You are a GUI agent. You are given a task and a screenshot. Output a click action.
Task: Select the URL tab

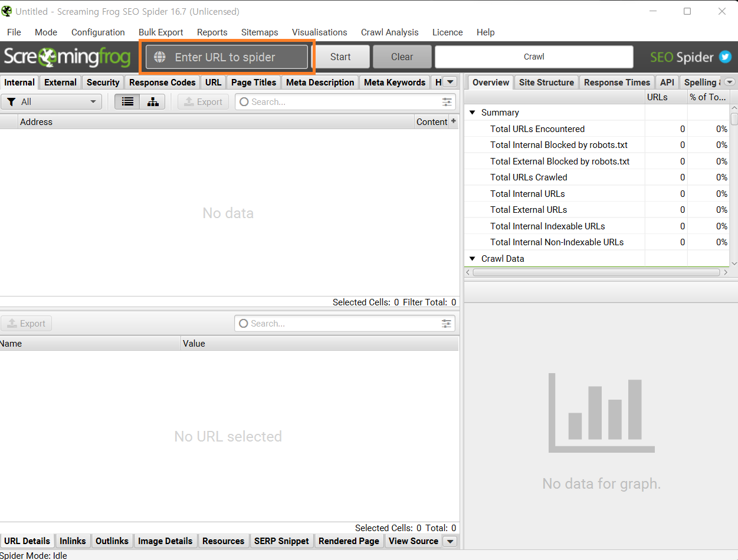tap(213, 83)
